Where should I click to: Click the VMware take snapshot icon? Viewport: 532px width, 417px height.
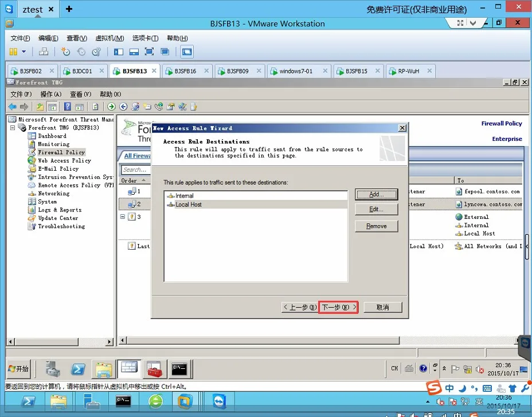click(x=65, y=52)
